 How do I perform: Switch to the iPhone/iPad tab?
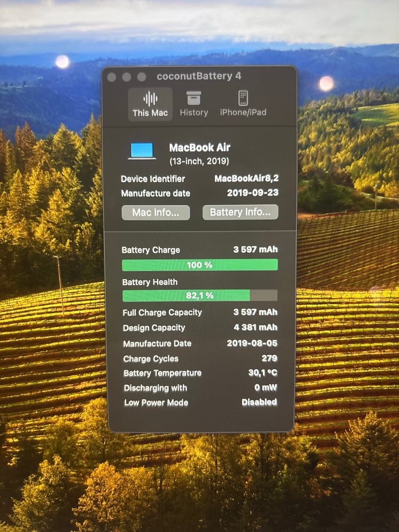(x=243, y=104)
